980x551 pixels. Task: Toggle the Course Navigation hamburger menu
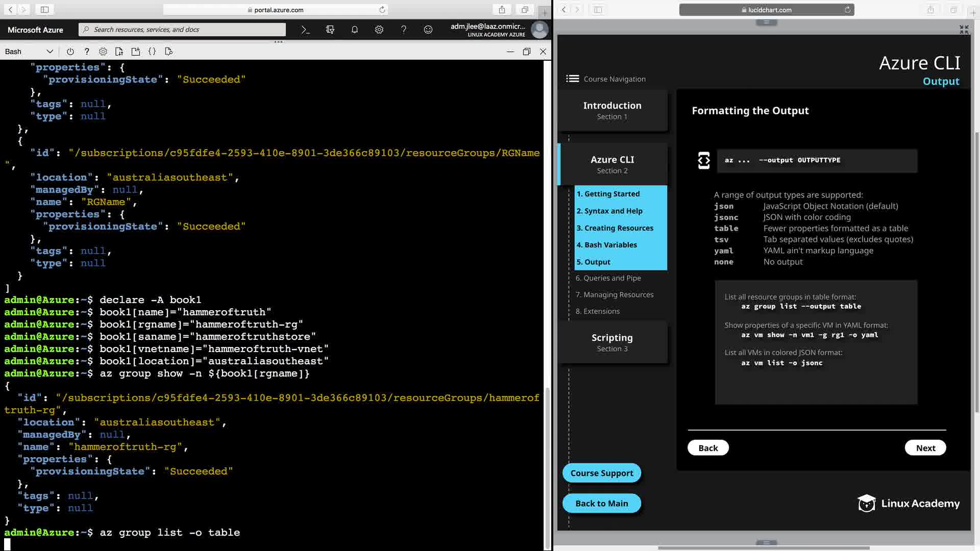coord(572,79)
